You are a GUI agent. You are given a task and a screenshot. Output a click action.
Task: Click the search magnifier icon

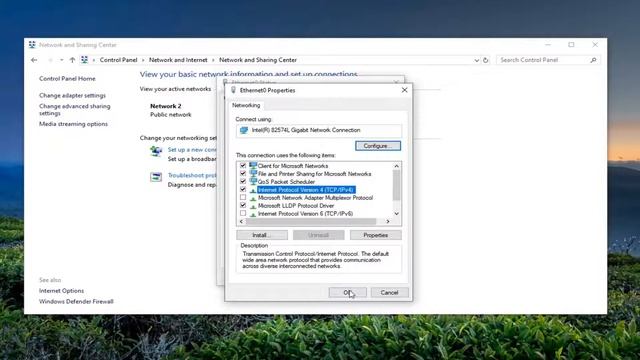pyautogui.click(x=593, y=60)
